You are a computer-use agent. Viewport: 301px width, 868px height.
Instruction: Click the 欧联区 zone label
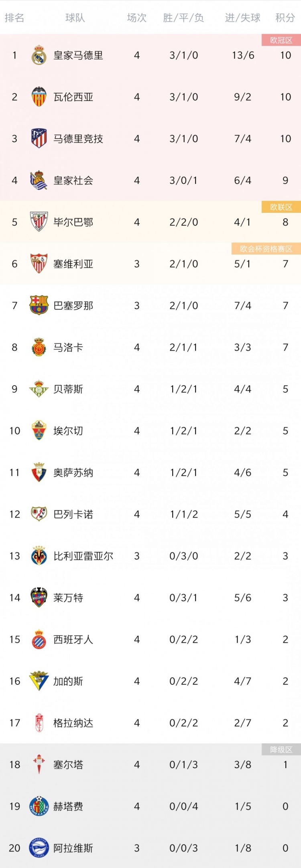281,207
